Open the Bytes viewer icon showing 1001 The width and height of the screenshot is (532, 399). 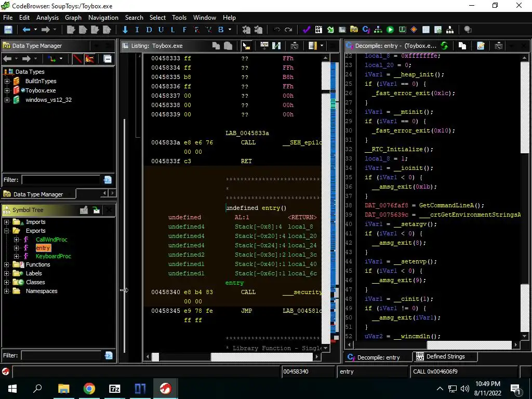point(318,30)
